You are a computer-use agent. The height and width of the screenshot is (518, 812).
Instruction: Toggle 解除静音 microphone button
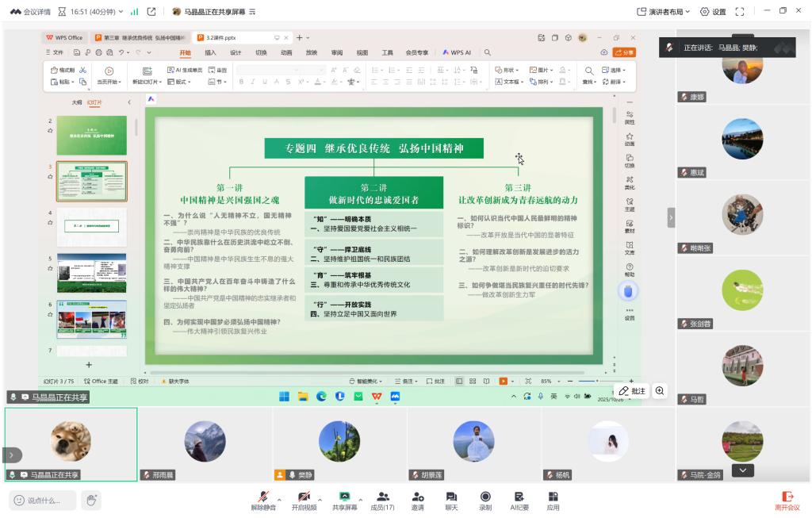click(263, 500)
